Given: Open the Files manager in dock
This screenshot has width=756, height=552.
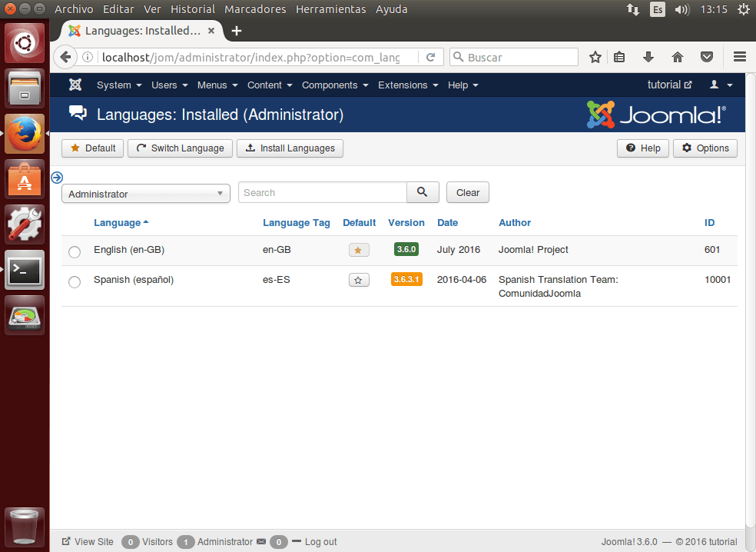Looking at the screenshot, I should [25, 88].
